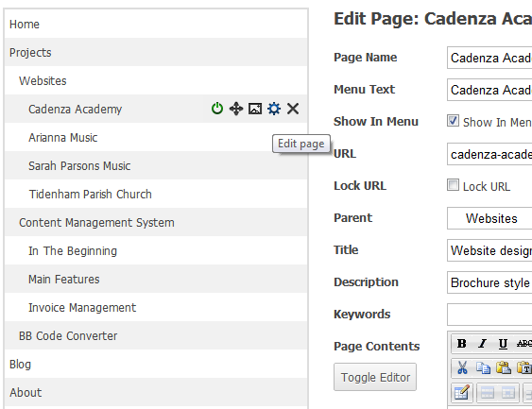The height and width of the screenshot is (409, 532).
Task: Click the Title input field
Action: 489,250
